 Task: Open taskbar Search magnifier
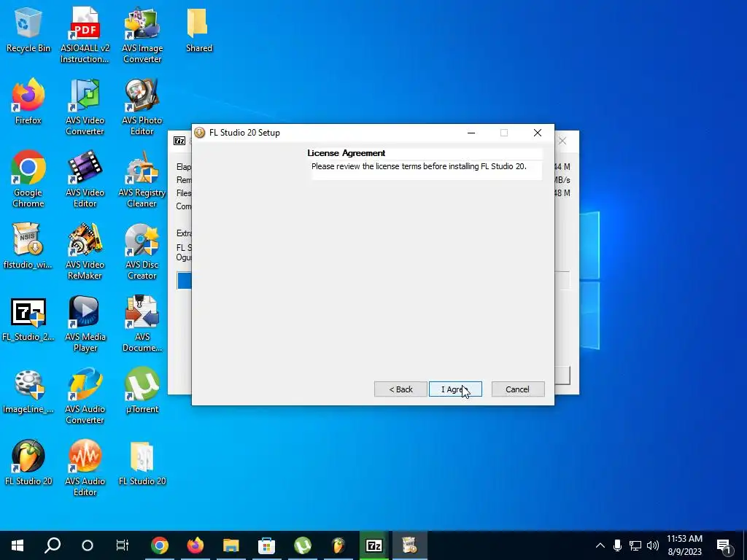click(x=53, y=545)
